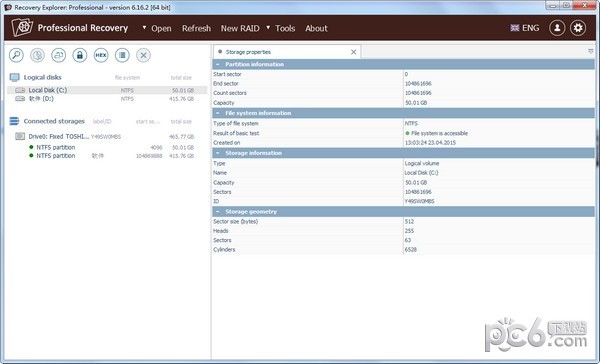Click the Created on date value
The width and height of the screenshot is (600, 364).
(x=430, y=143)
